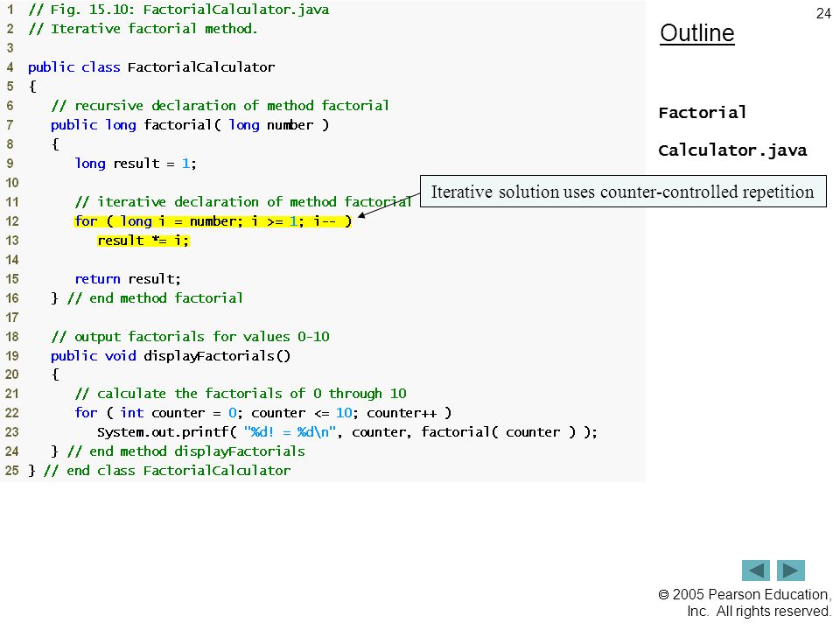Screen dimensions: 840x630
Task: Select slide number 24
Action: pyautogui.click(x=823, y=13)
